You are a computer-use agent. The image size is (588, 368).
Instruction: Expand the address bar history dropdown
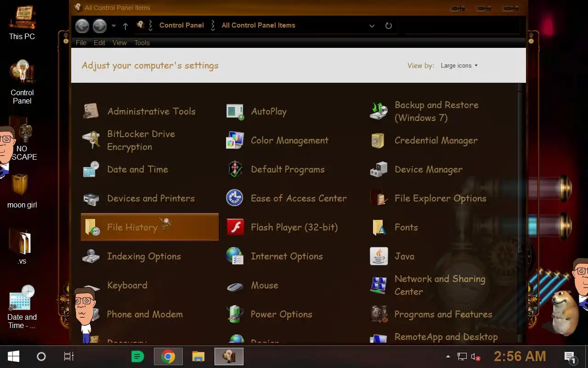[372, 26]
